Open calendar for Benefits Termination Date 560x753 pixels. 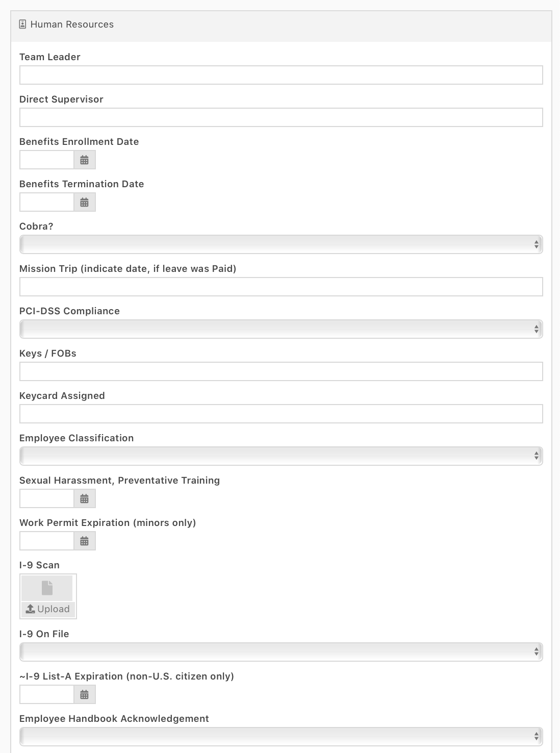(x=85, y=202)
